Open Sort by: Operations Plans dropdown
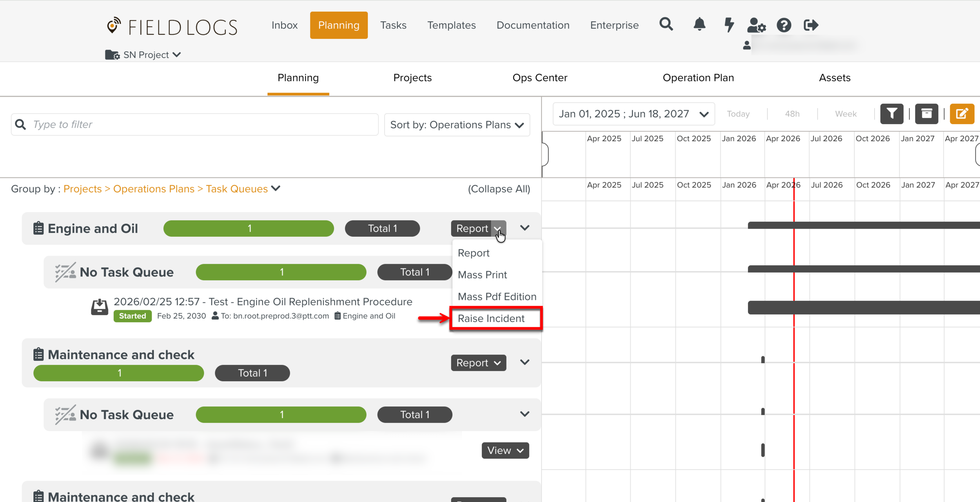Screen dimensions: 980x502 pyautogui.click(x=457, y=125)
